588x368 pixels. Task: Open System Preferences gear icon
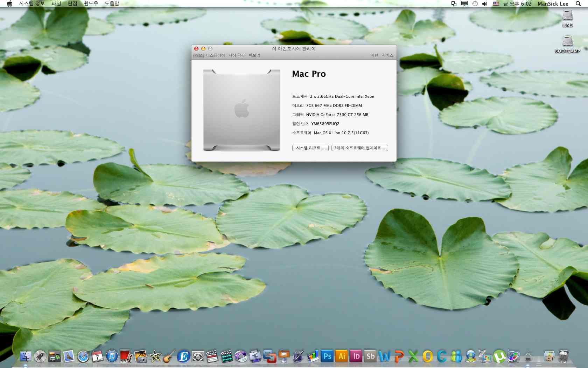[x=198, y=356]
